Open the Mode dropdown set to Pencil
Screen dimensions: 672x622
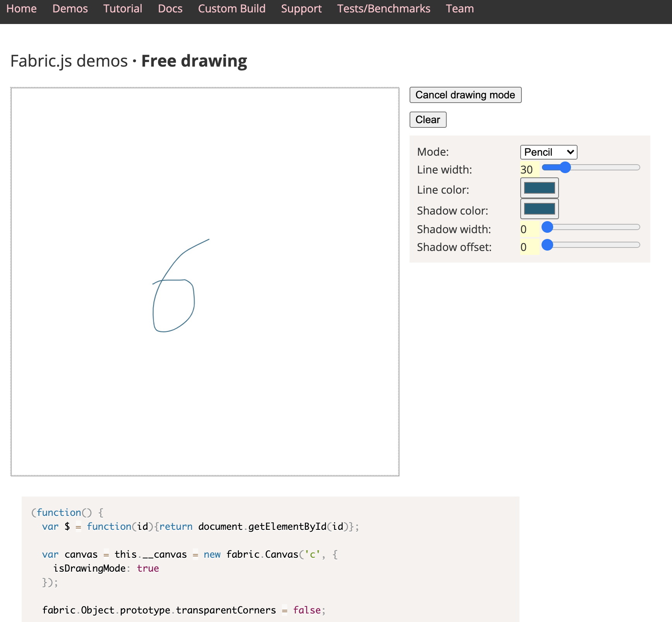click(549, 152)
